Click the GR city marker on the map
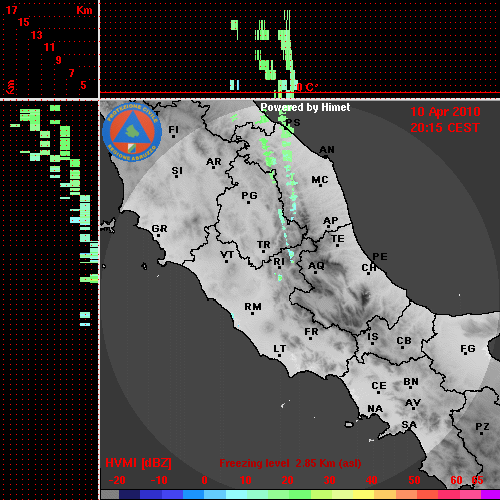 point(159,235)
